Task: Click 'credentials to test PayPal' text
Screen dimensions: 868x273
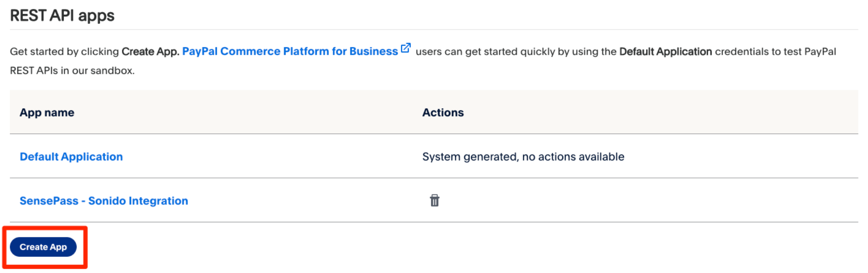Action: click(x=775, y=52)
